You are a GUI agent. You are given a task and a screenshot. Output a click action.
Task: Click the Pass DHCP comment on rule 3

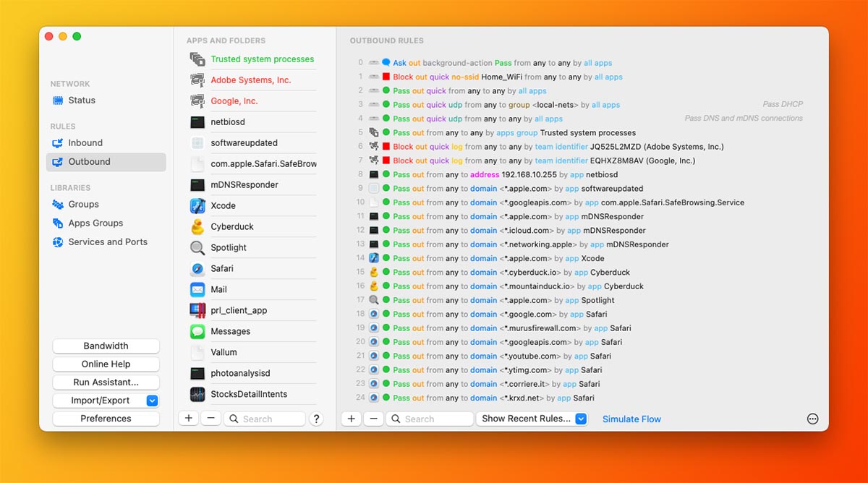(783, 105)
